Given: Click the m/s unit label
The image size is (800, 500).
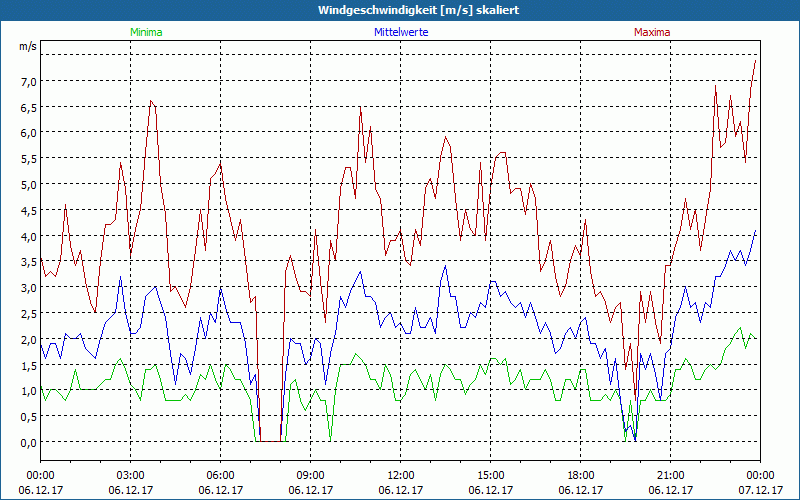Looking at the screenshot, I should (28, 46).
